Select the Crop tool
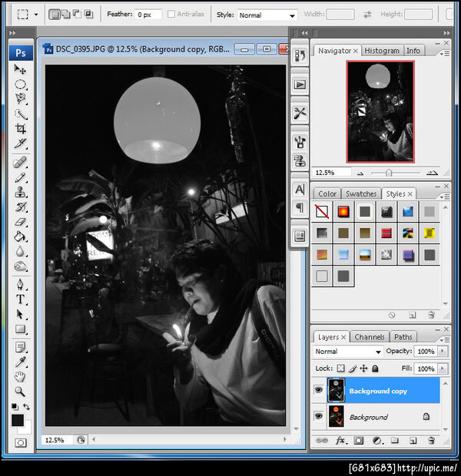The height and width of the screenshot is (476, 461). click(x=21, y=129)
